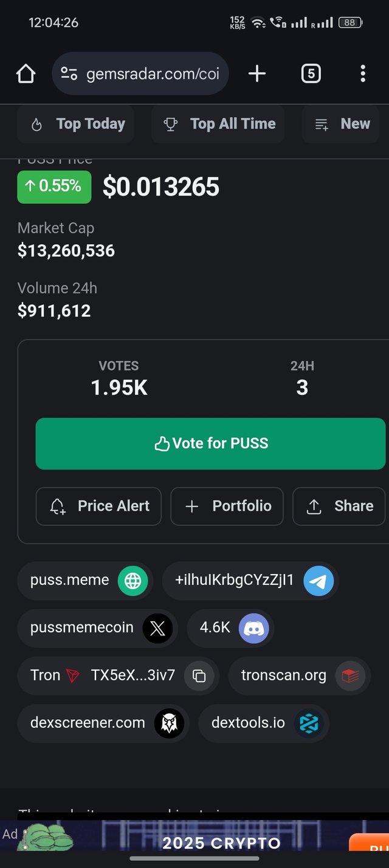Open the puss.meme website globe icon
Image resolution: width=389 pixels, height=868 pixels.
tap(133, 580)
